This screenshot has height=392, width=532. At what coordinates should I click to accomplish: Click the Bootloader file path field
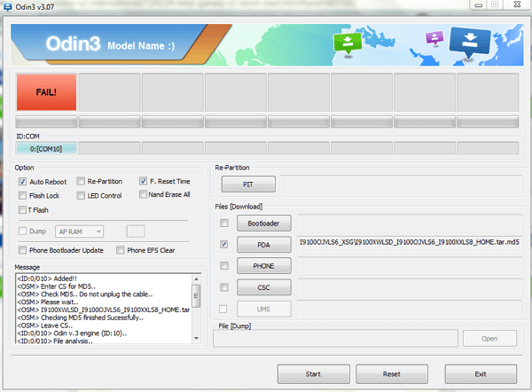pyautogui.click(x=410, y=223)
